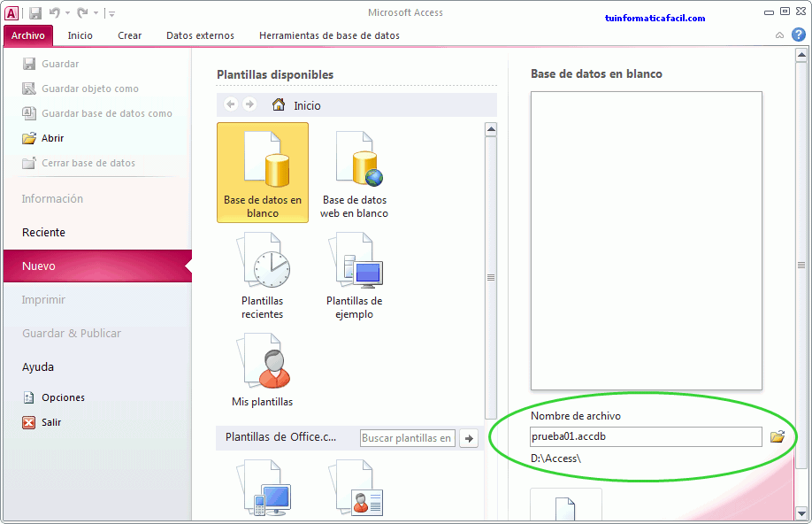The image size is (812, 524).
Task: Click the red X Salir icon
Action: tap(29, 422)
